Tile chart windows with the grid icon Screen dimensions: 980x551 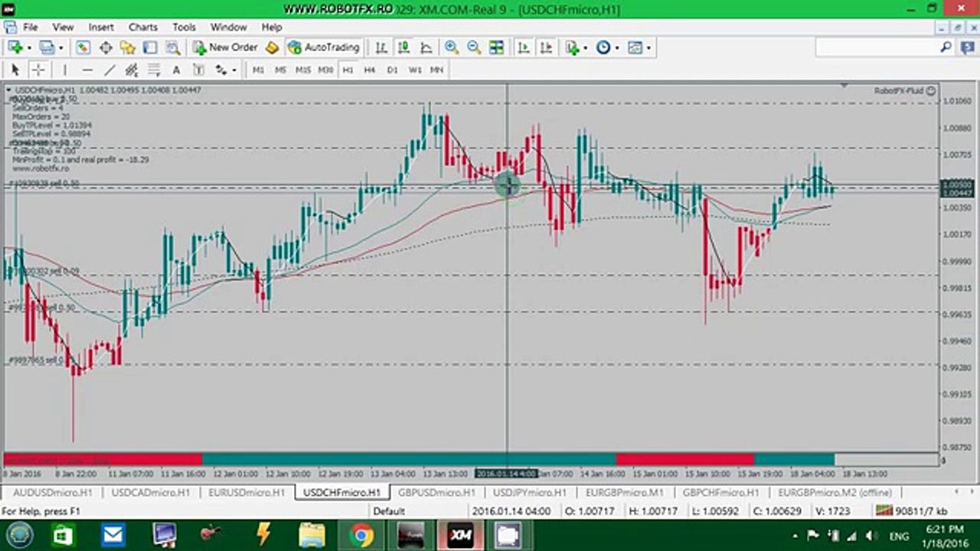click(x=497, y=47)
